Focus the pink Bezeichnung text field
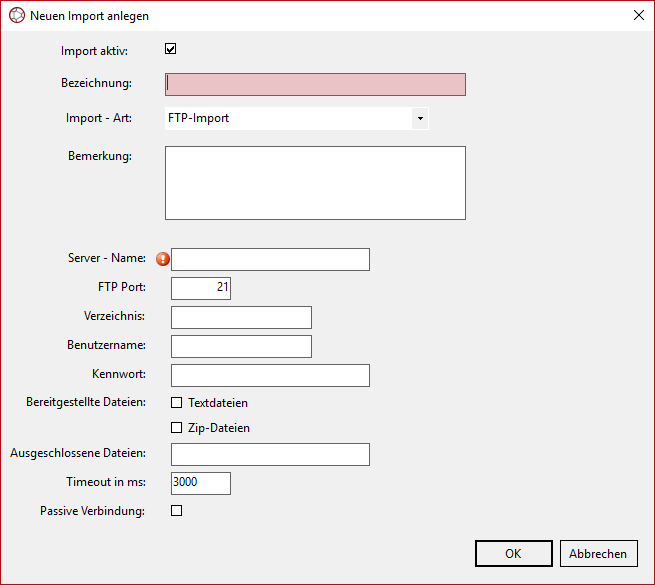This screenshot has height=585, width=655. [x=315, y=84]
